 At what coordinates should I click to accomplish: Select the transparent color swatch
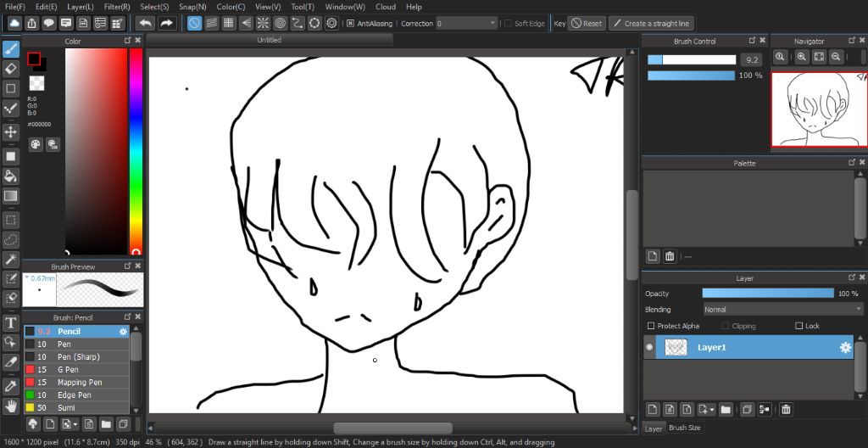[36, 84]
